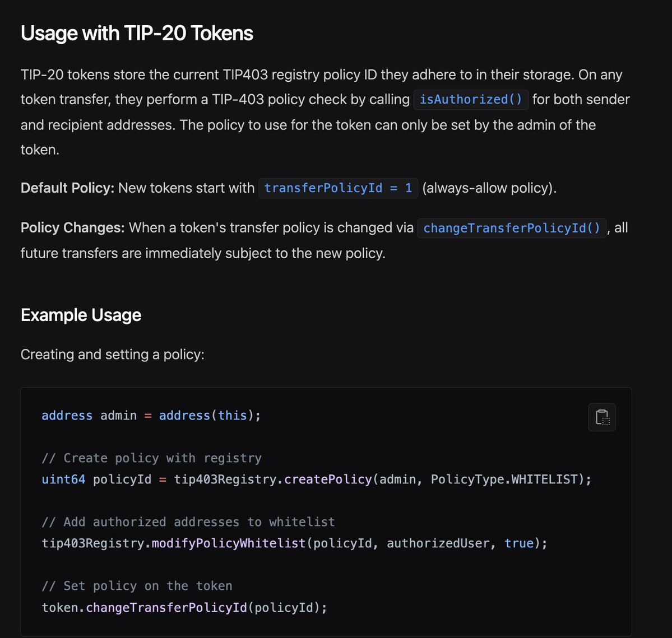Click the '(always-allow policy).' text
Viewport: 672px width, 638px height.
pos(489,188)
